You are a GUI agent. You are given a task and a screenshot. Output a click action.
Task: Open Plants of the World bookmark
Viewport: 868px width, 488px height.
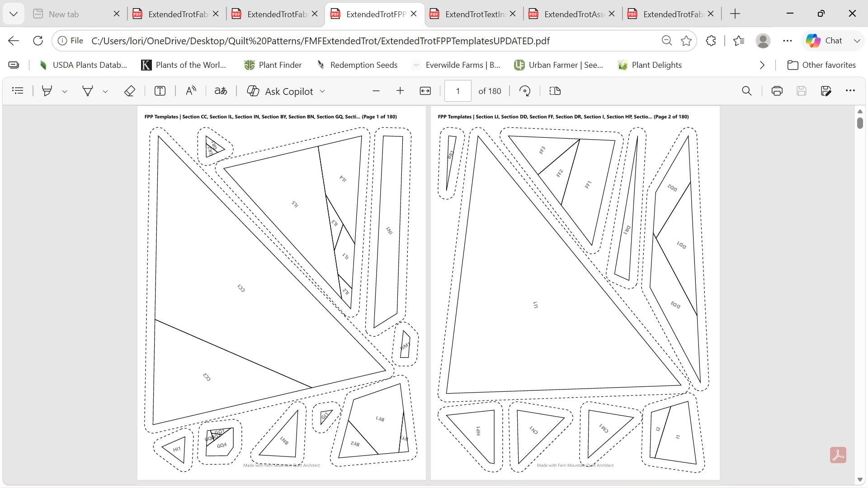point(184,65)
